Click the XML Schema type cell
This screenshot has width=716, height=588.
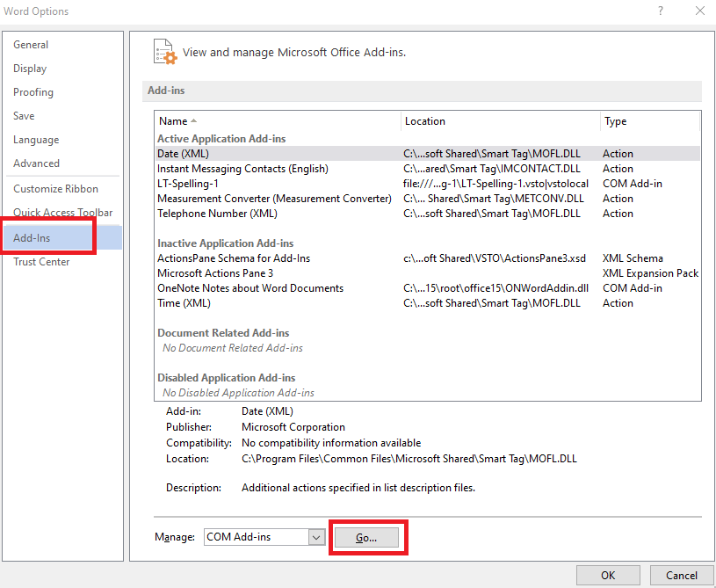[x=633, y=258]
